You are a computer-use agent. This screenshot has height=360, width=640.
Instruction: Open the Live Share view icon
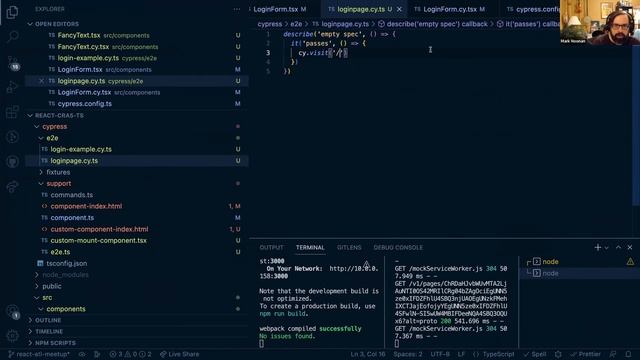12,187
